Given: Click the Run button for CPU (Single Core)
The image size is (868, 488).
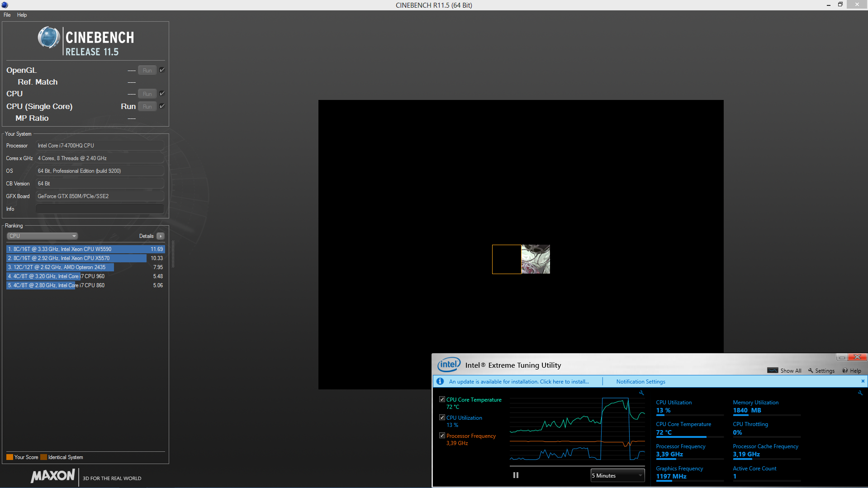Looking at the screenshot, I should (147, 106).
